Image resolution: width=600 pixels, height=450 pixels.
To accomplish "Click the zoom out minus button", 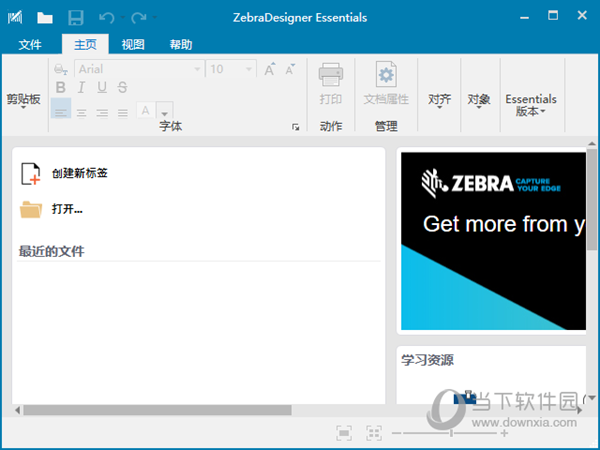I will coord(396,433).
